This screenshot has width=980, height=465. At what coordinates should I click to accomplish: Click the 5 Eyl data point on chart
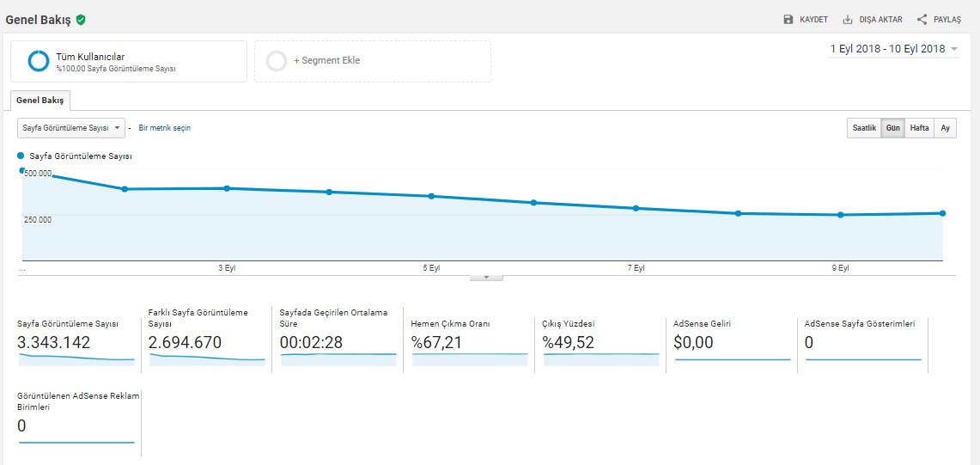tap(431, 196)
